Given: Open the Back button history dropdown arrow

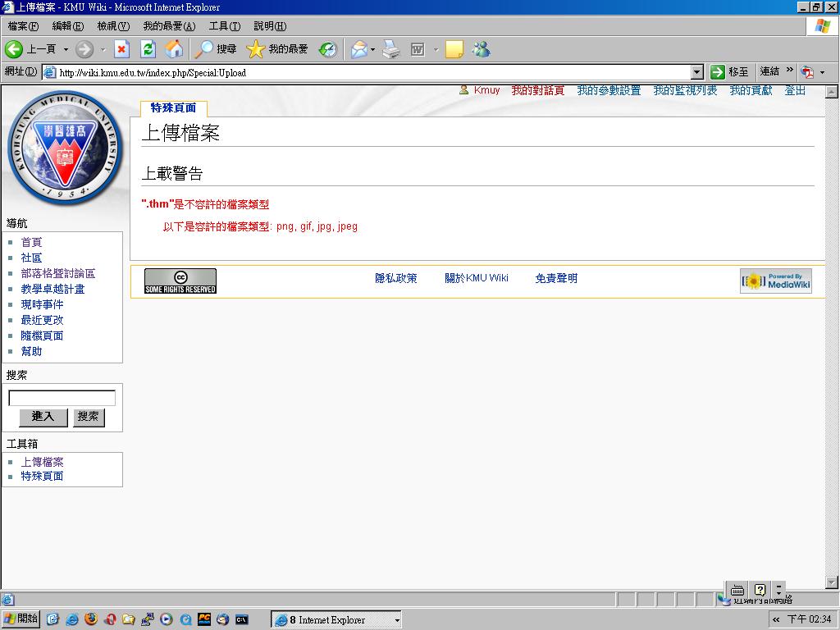Looking at the screenshot, I should [x=66, y=49].
